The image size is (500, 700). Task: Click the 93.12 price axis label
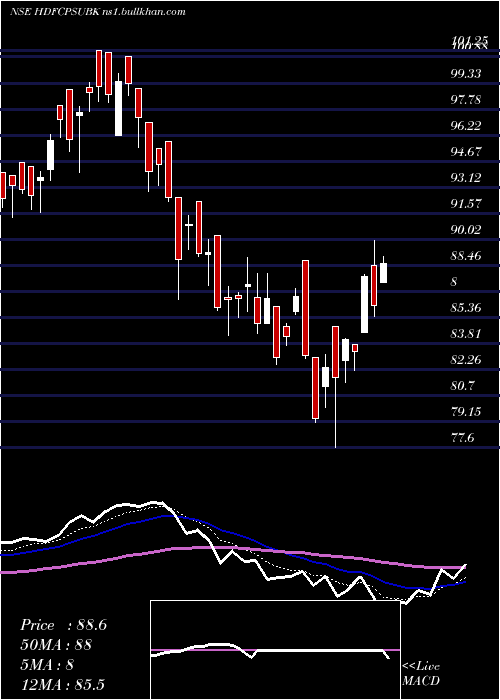[x=467, y=178]
